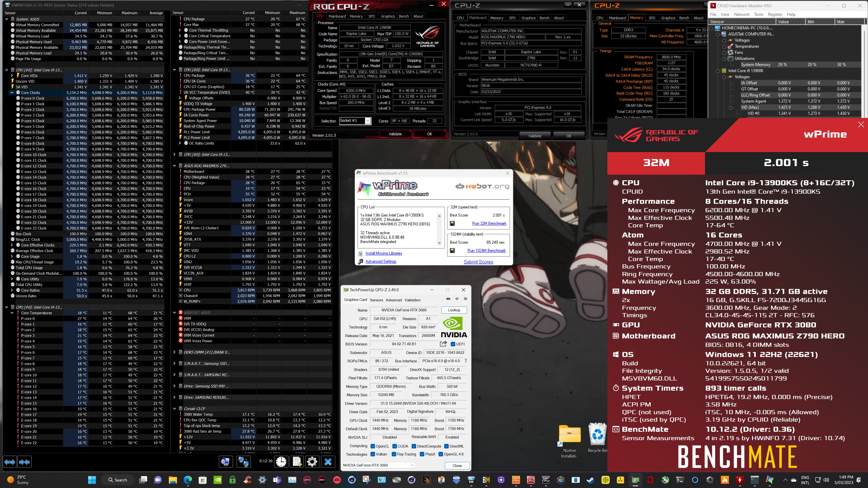Open Tools menu in CPUID Hardware Monitor
868x488 pixels.
coord(759,14)
